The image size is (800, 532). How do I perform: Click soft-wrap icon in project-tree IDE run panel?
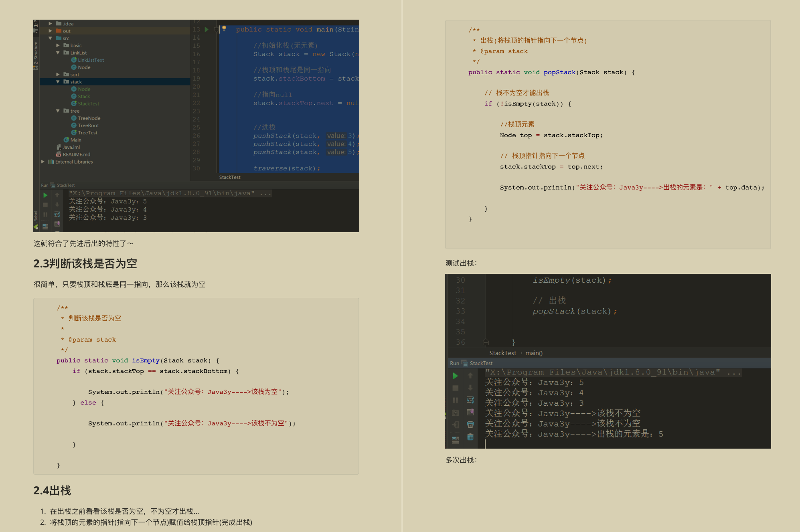[57, 214]
